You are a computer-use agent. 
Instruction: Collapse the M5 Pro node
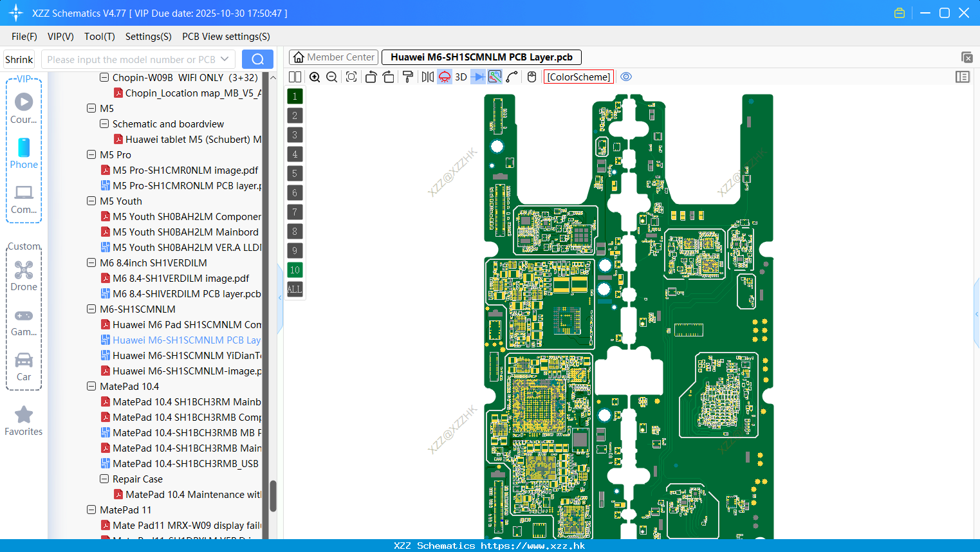91,154
